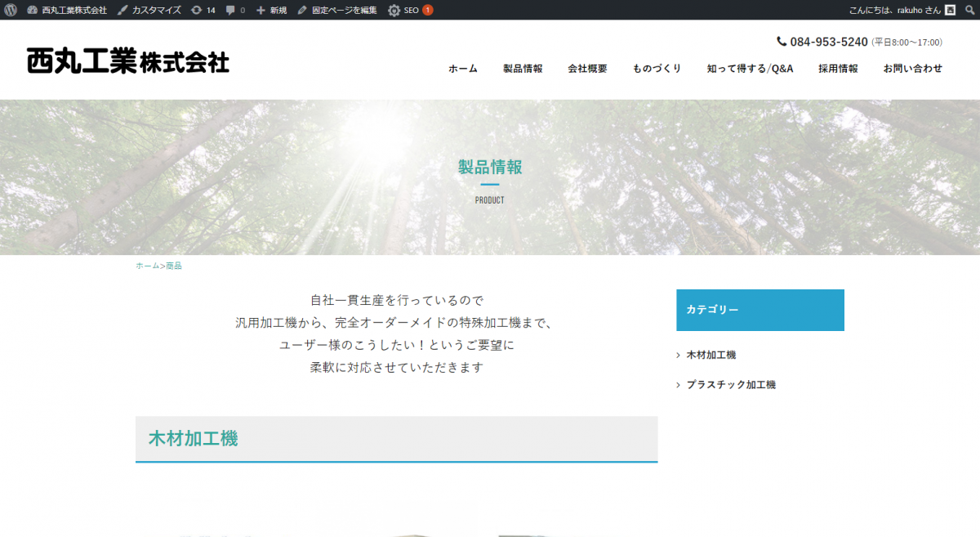Open プラスチック加工機 category link
This screenshot has height=537, width=980.
coord(731,384)
